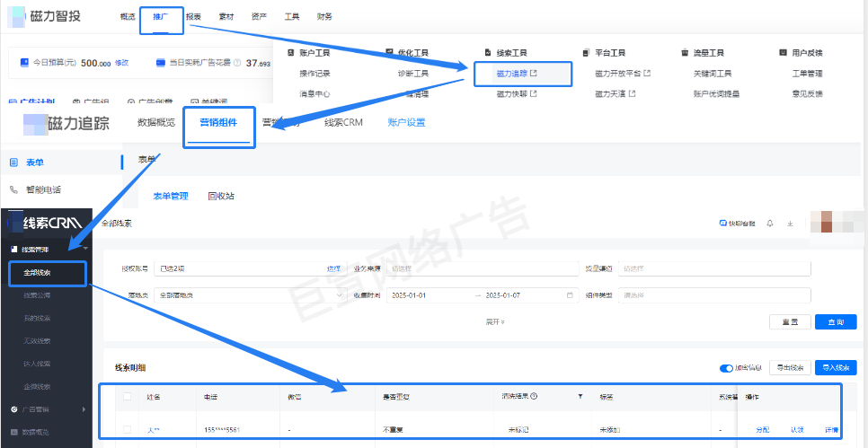Toggle the 加密信息 switch

(x=726, y=368)
